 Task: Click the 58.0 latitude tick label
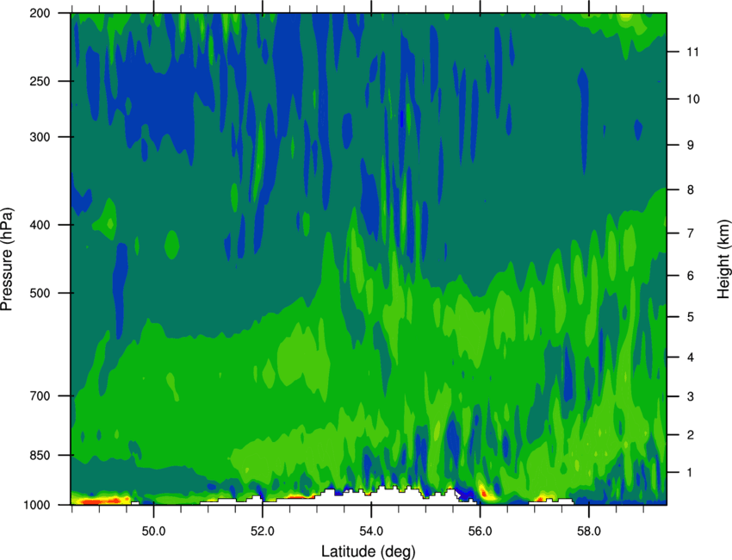[x=589, y=532]
